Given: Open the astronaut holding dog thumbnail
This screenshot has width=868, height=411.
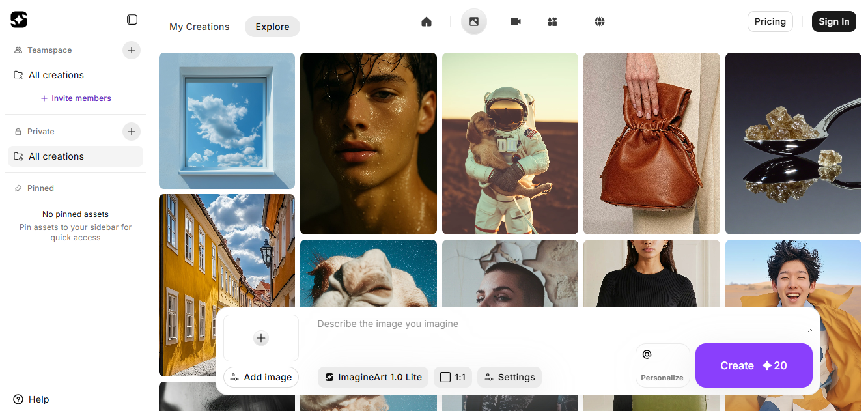Looking at the screenshot, I should [510, 143].
